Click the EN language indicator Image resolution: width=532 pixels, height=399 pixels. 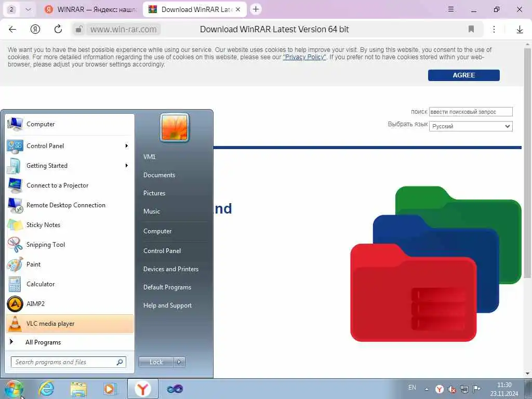[412, 388]
